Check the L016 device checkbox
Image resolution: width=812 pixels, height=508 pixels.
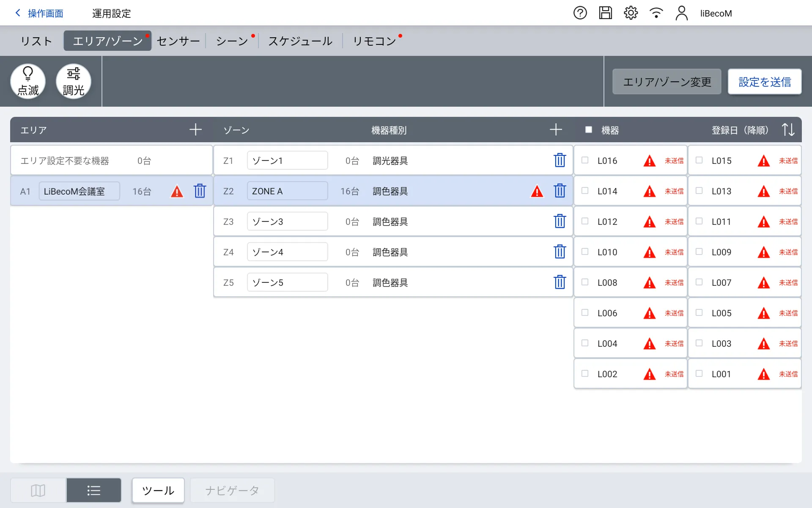click(x=585, y=160)
